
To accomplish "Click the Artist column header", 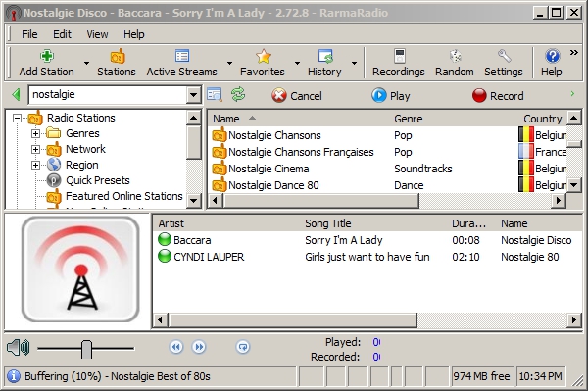I will (227, 223).
